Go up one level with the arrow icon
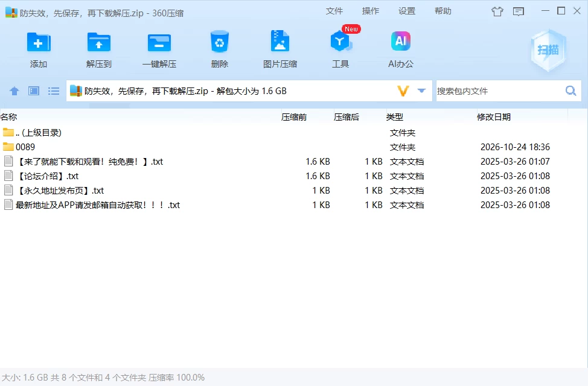This screenshot has width=588, height=386. click(x=14, y=91)
